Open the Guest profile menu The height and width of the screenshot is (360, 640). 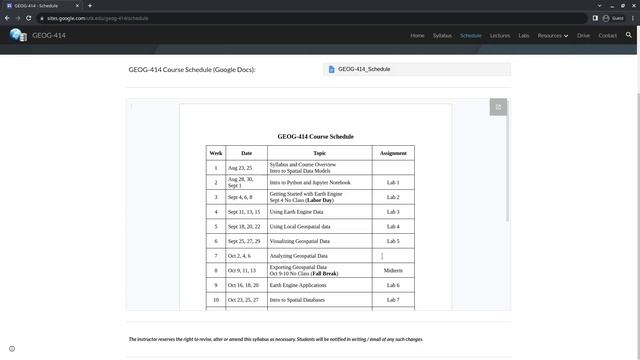tap(613, 18)
